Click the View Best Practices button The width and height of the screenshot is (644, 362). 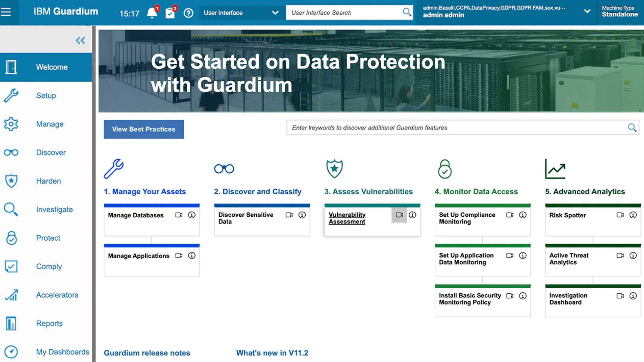click(x=144, y=129)
